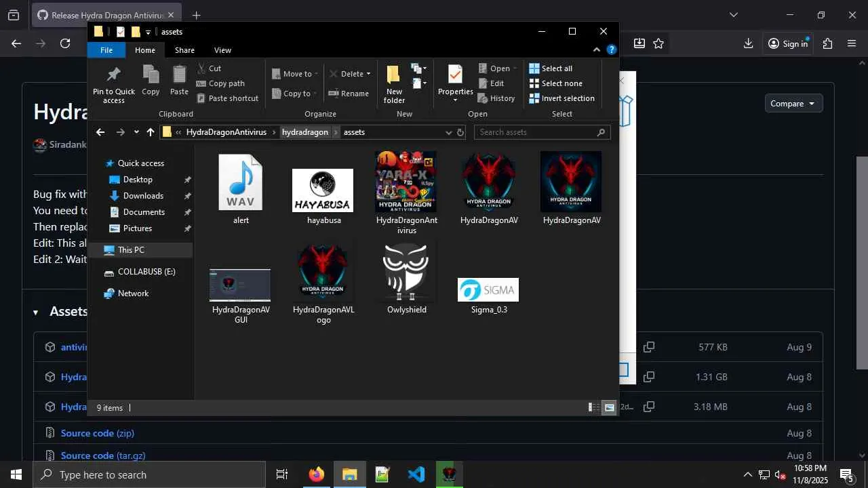Open file History in the ribbon
Image resolution: width=868 pixels, height=488 pixels.
click(x=496, y=98)
